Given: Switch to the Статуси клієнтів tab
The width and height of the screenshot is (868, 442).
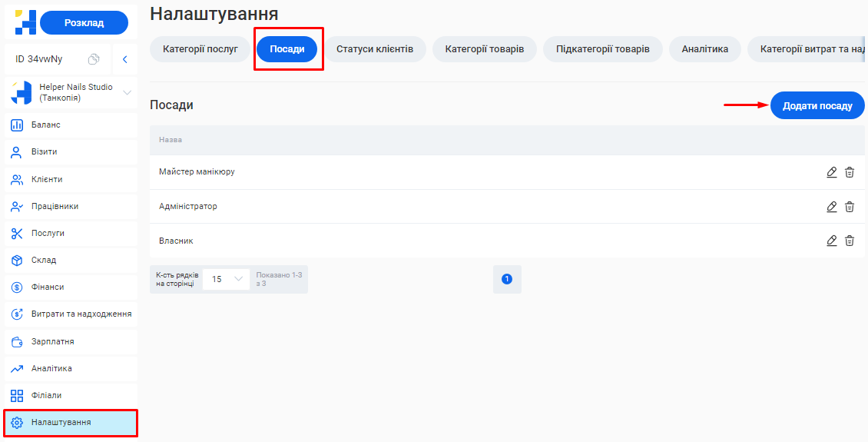Looking at the screenshot, I should [x=375, y=49].
